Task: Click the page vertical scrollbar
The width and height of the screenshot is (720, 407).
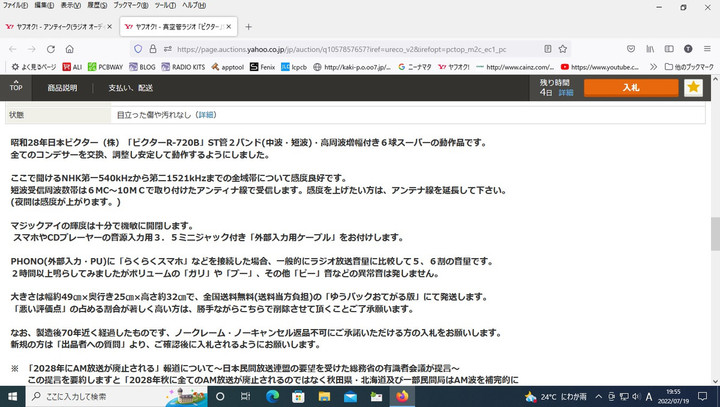Action: [714, 230]
